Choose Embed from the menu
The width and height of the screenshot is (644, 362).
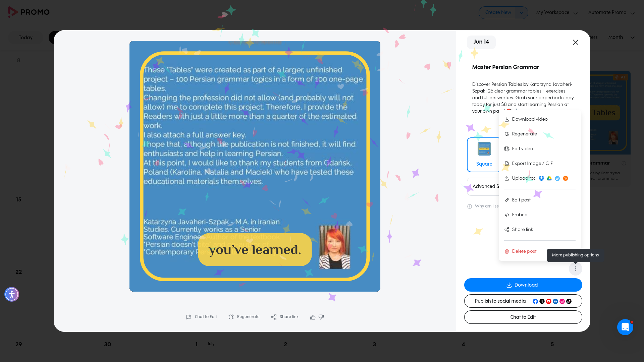(x=539, y=215)
